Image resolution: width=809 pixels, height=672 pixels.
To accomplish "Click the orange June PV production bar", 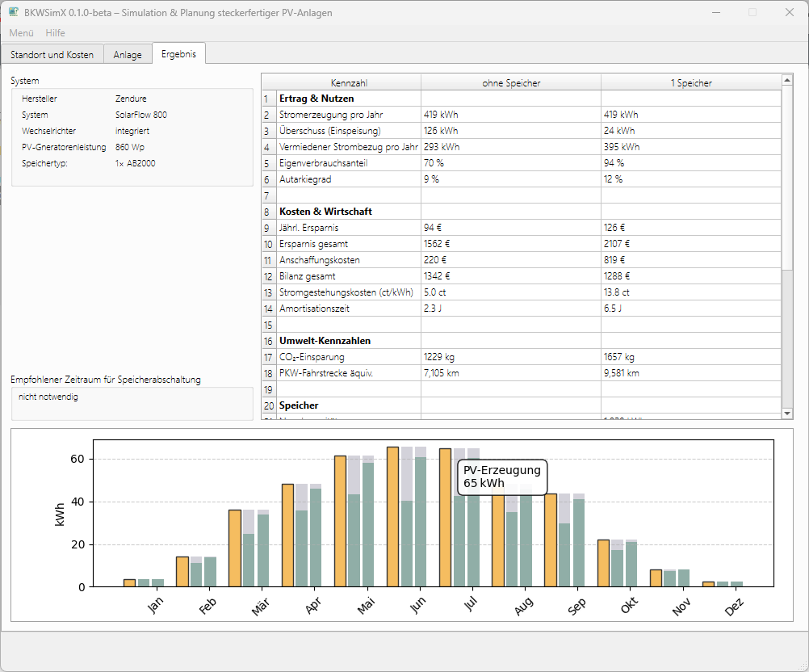I will [392, 517].
